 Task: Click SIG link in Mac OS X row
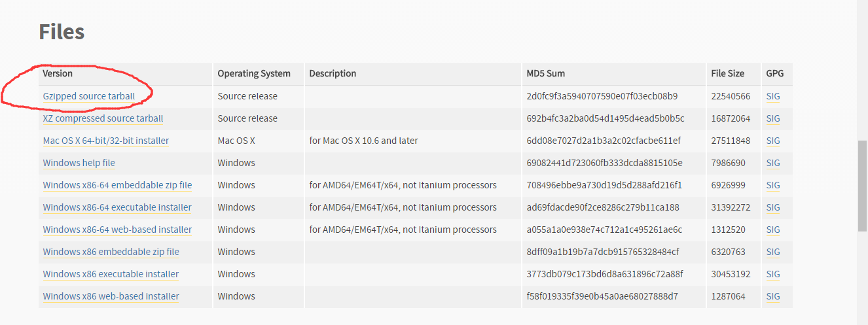(x=773, y=141)
